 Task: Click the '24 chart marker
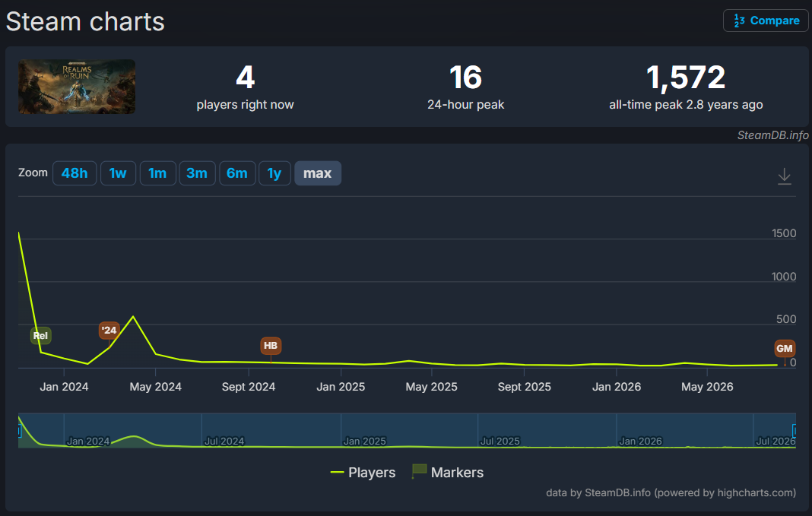(109, 331)
